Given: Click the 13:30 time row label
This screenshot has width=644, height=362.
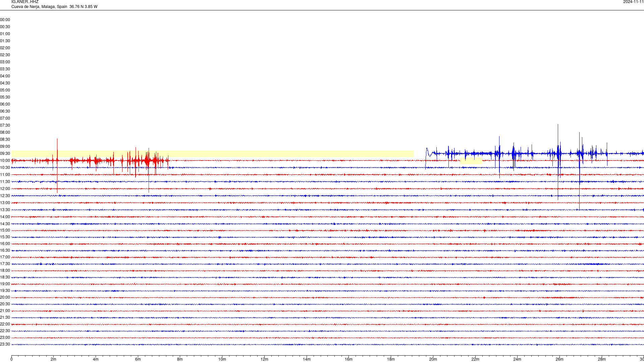Looking at the screenshot, I should [5, 210].
